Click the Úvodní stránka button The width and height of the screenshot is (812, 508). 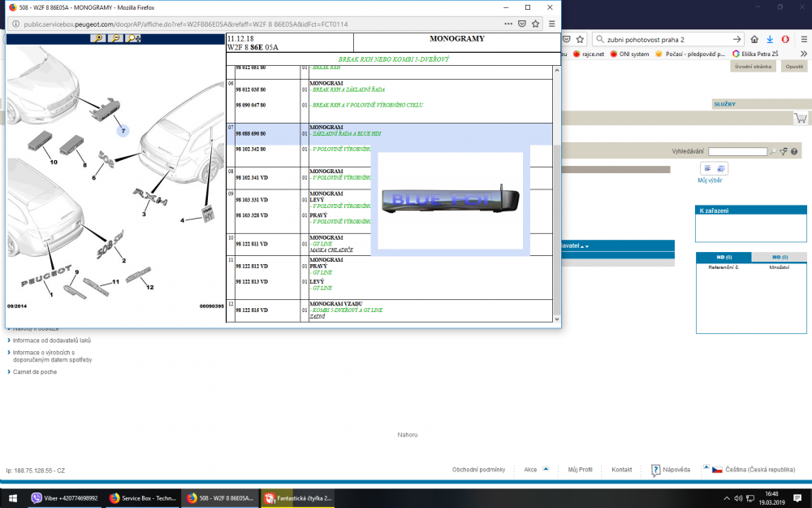pyautogui.click(x=753, y=67)
